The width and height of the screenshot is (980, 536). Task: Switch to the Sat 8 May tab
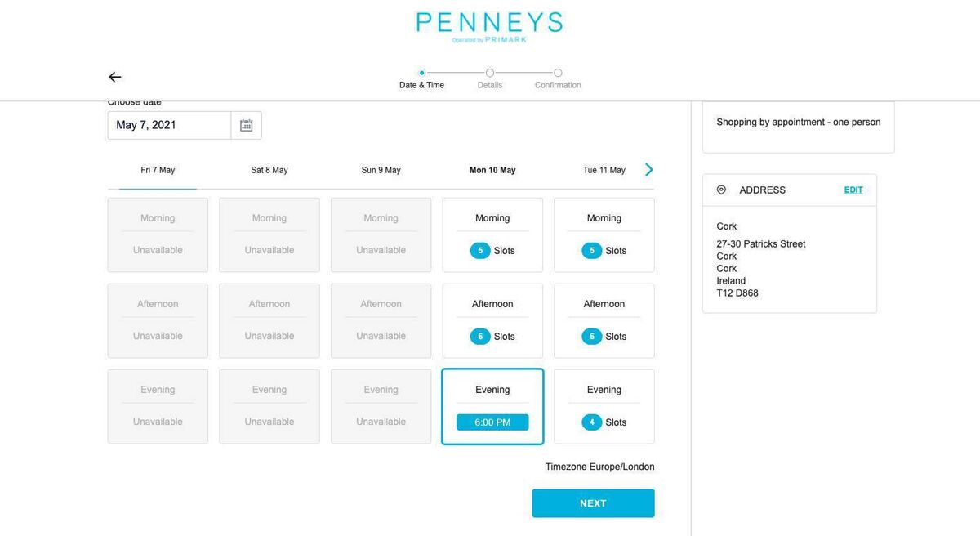269,170
